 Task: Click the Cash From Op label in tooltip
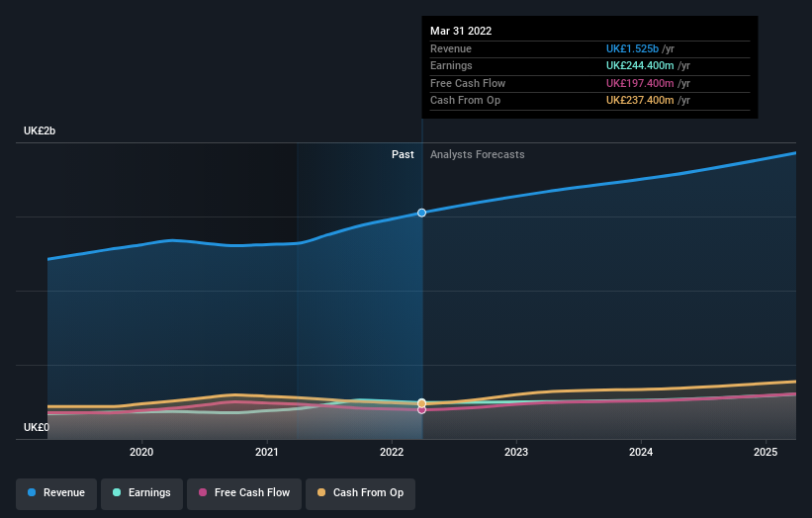(465, 101)
